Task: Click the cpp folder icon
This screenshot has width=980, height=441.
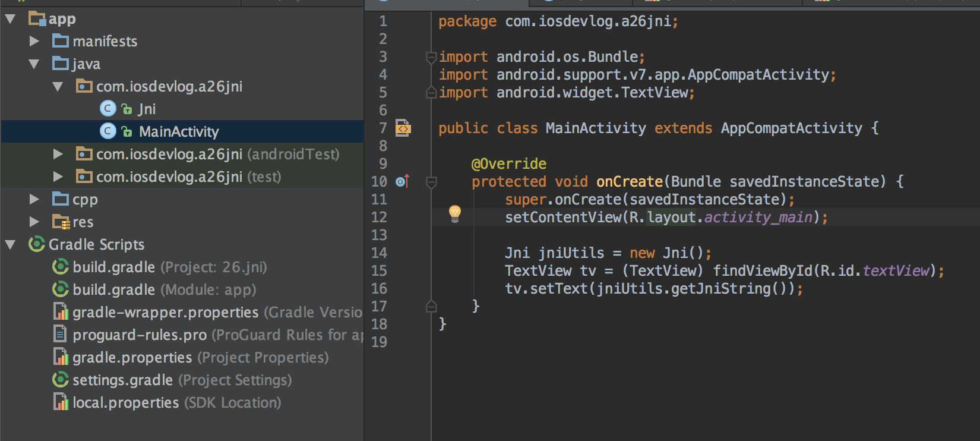Action: coord(61,199)
